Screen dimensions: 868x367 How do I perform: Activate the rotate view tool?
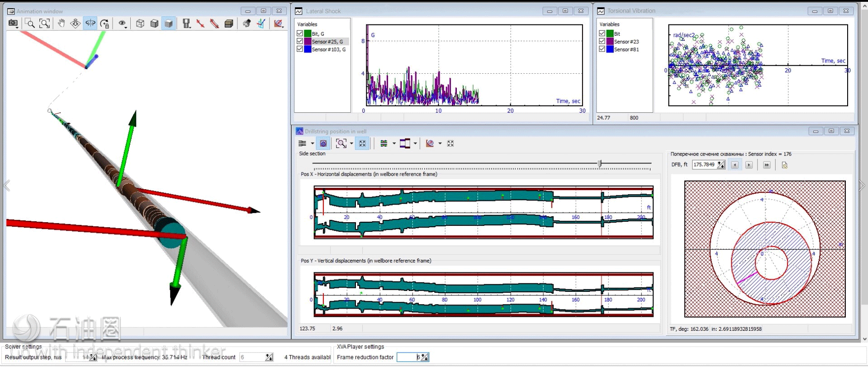click(90, 24)
